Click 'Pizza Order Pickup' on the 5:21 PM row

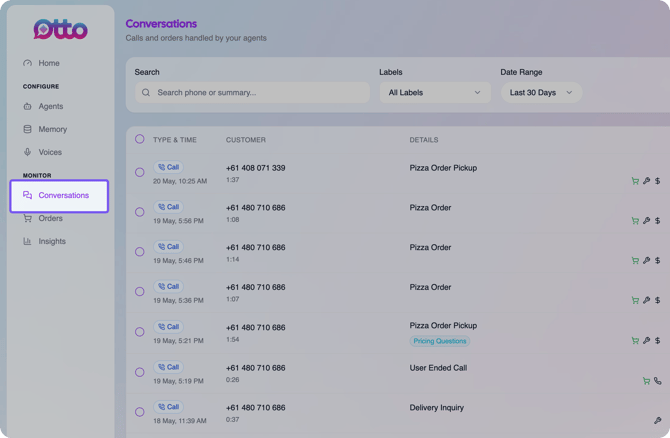[443, 326]
